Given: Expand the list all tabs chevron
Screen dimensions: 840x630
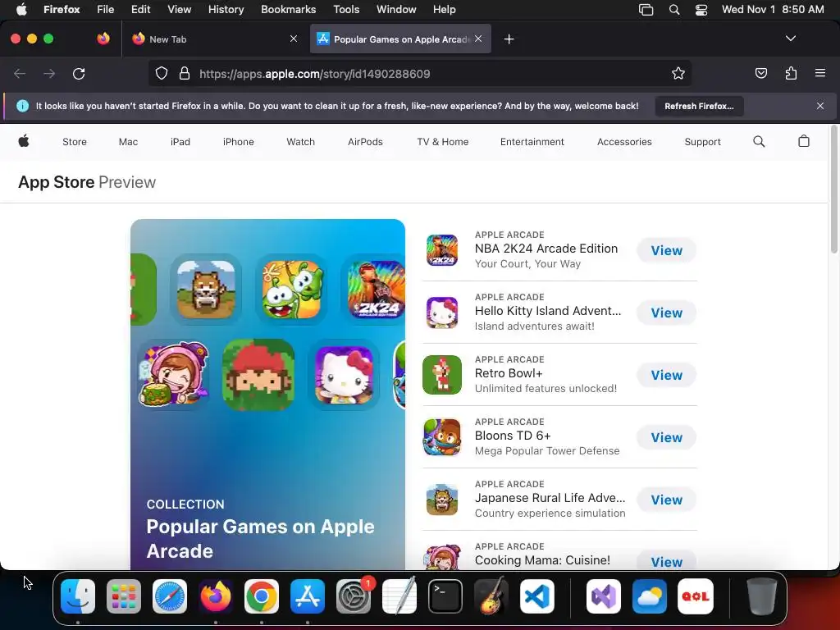Looking at the screenshot, I should [790, 39].
